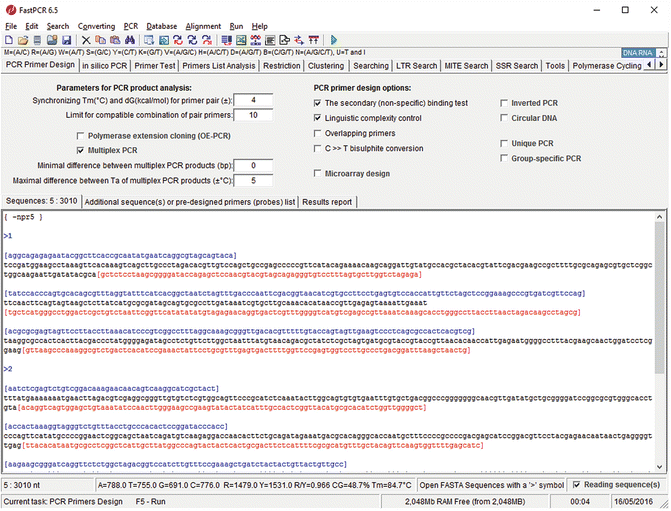Click the teal picture-frame toolbar icon
This screenshot has width=671, height=511.
(241, 40)
